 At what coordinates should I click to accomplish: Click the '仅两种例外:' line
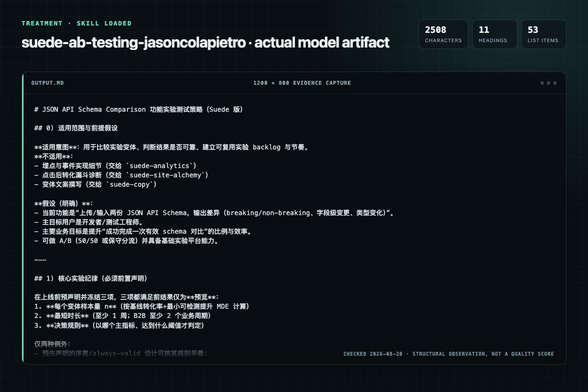[52, 343]
